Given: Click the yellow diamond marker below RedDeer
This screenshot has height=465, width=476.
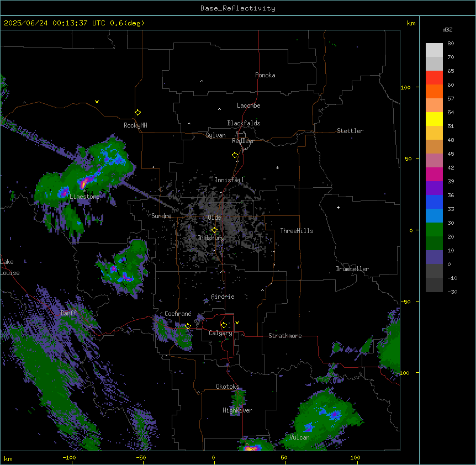Looking at the screenshot, I should 235,155.
